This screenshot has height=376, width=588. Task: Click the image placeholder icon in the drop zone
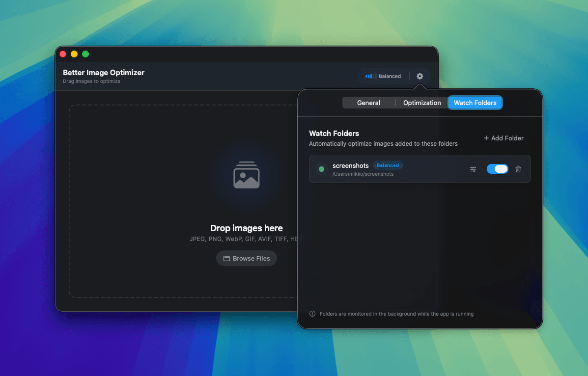pyautogui.click(x=246, y=175)
